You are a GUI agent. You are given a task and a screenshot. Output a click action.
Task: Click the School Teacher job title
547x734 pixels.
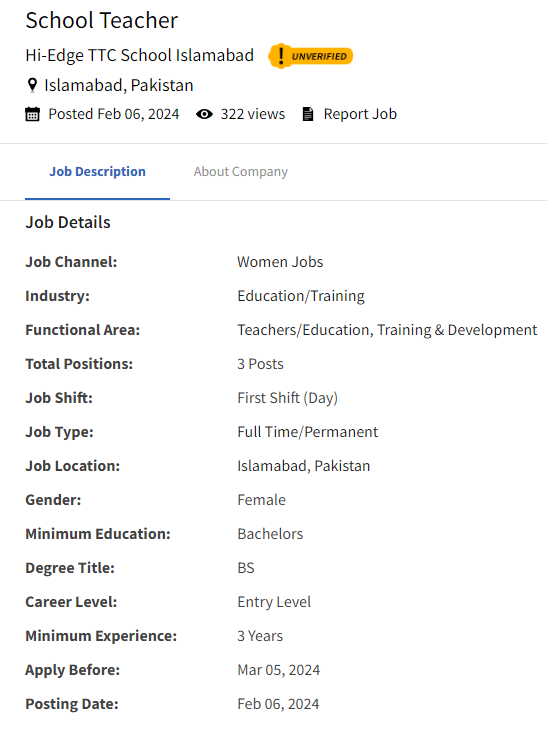[x=102, y=20]
